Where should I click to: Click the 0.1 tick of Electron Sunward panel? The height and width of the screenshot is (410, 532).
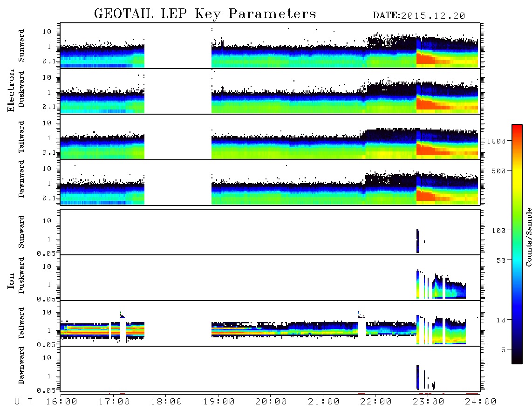tap(48, 61)
